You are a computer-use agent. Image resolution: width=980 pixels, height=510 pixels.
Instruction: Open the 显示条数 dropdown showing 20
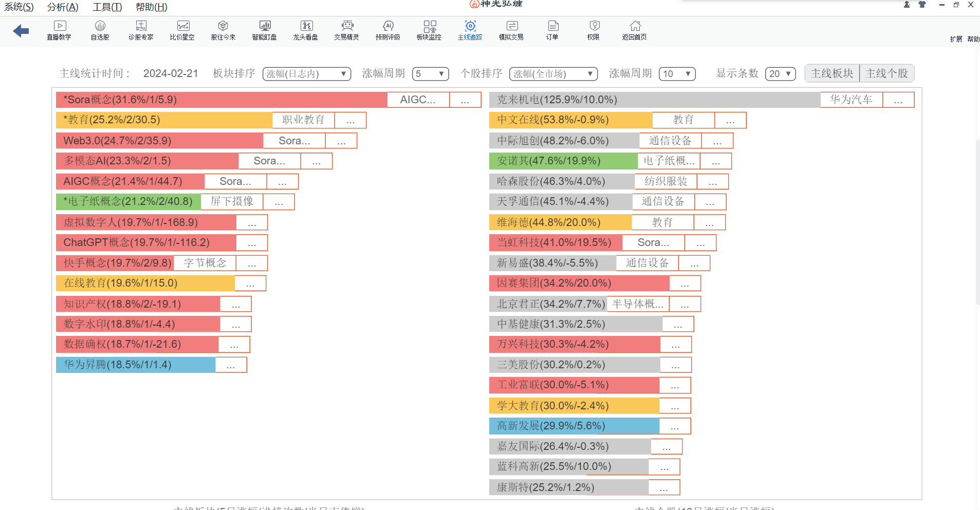click(x=781, y=74)
